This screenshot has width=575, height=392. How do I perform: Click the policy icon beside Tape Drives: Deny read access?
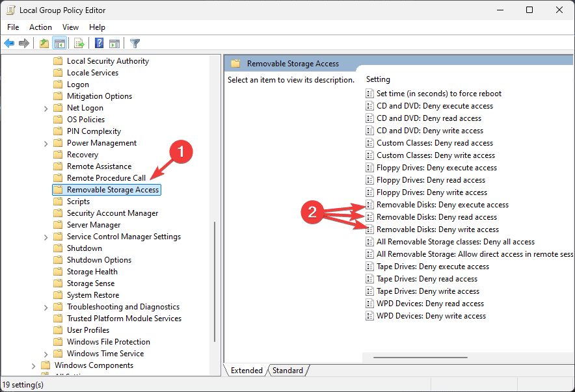point(369,279)
